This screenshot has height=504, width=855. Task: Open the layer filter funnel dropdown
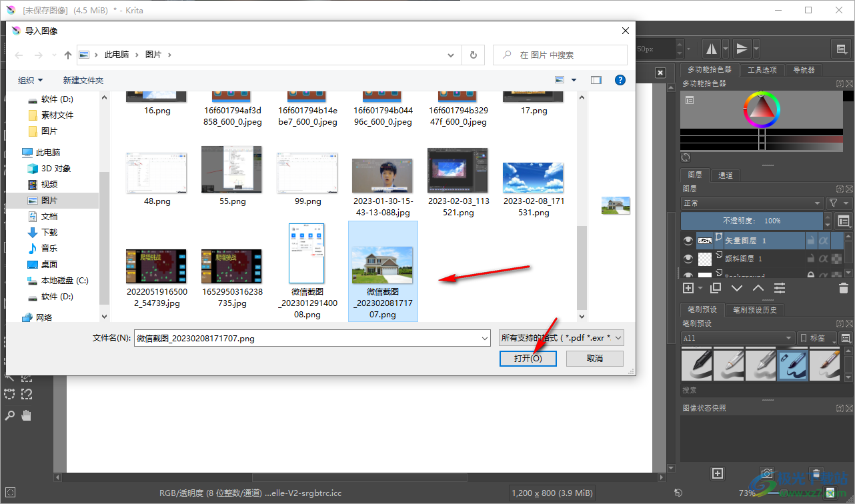(840, 203)
